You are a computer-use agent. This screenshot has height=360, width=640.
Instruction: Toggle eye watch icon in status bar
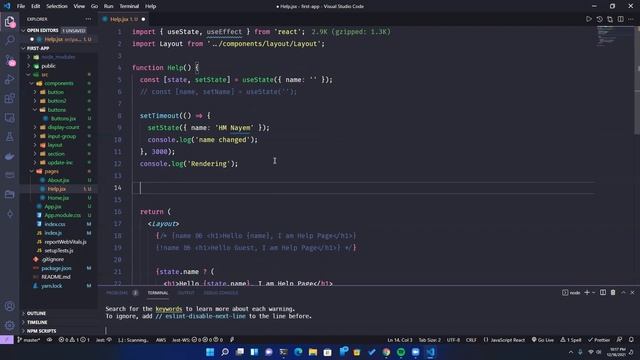tap(49, 340)
